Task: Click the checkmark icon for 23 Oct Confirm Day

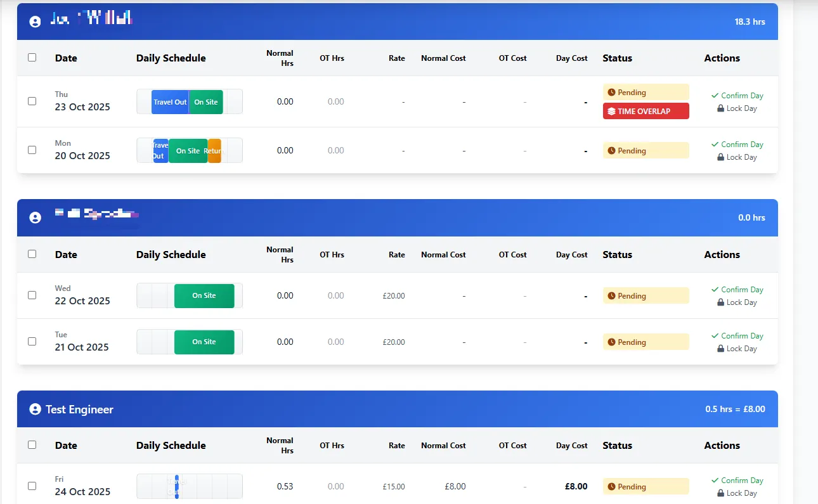Action: pyautogui.click(x=715, y=96)
